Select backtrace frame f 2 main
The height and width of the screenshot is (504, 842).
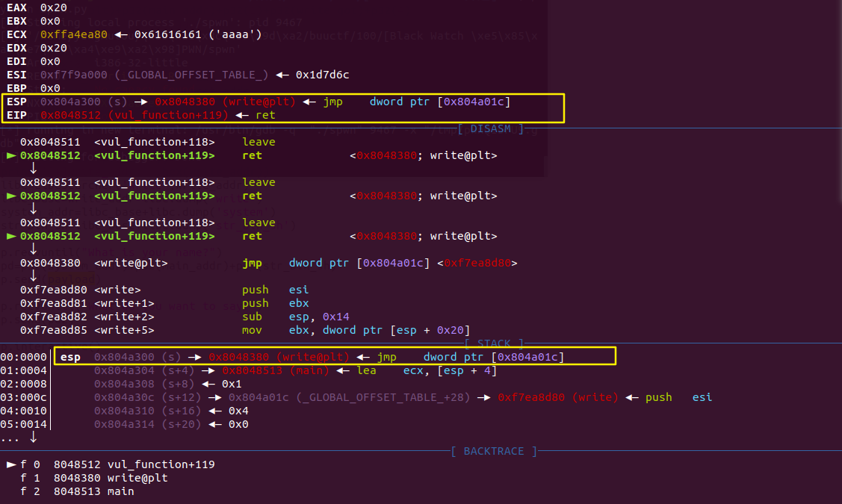tap(77, 491)
